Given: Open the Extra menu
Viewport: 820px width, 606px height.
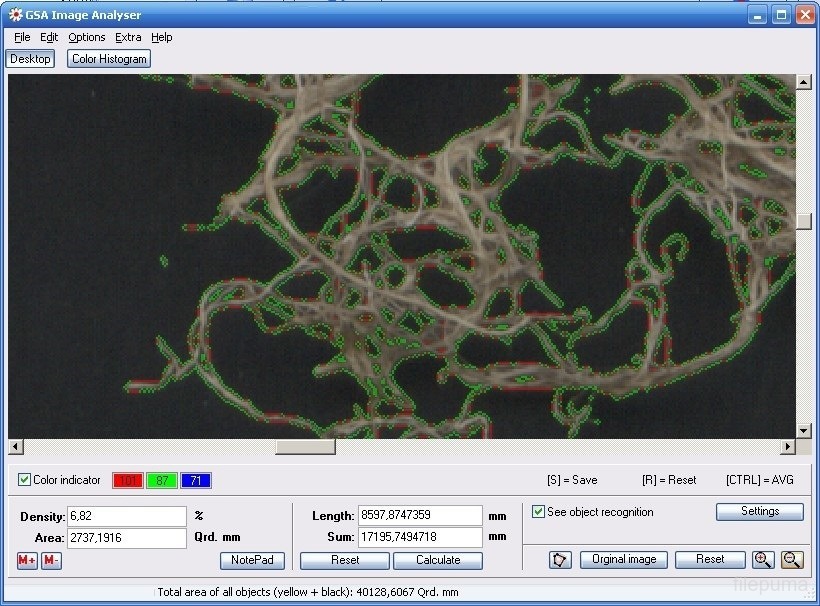Looking at the screenshot, I should coord(128,37).
